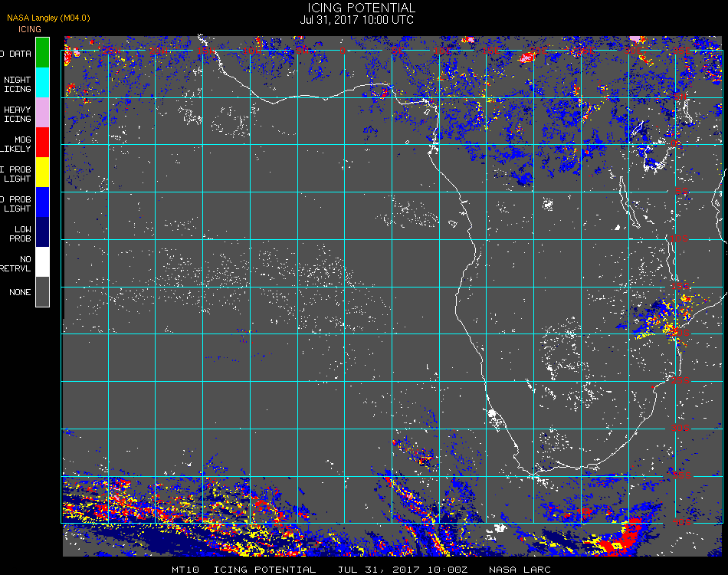This screenshot has width=728, height=575.
Task: Click the "NO RETRVL" legend label
Action: tap(16, 264)
